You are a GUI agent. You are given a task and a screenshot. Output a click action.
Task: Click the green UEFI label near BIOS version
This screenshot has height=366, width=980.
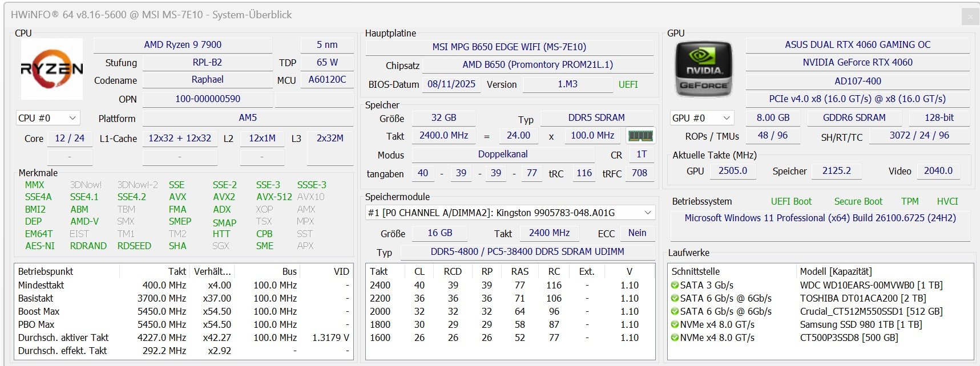pyautogui.click(x=628, y=84)
